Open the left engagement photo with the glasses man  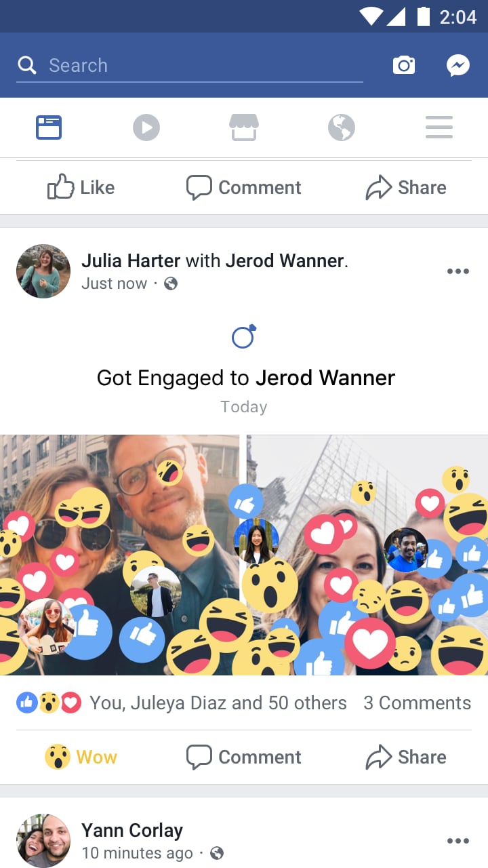[119, 555]
